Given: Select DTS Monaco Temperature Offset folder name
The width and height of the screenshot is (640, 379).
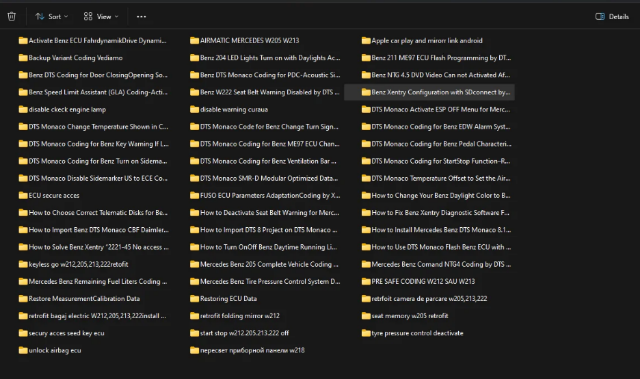Looking at the screenshot, I should coord(441,178).
